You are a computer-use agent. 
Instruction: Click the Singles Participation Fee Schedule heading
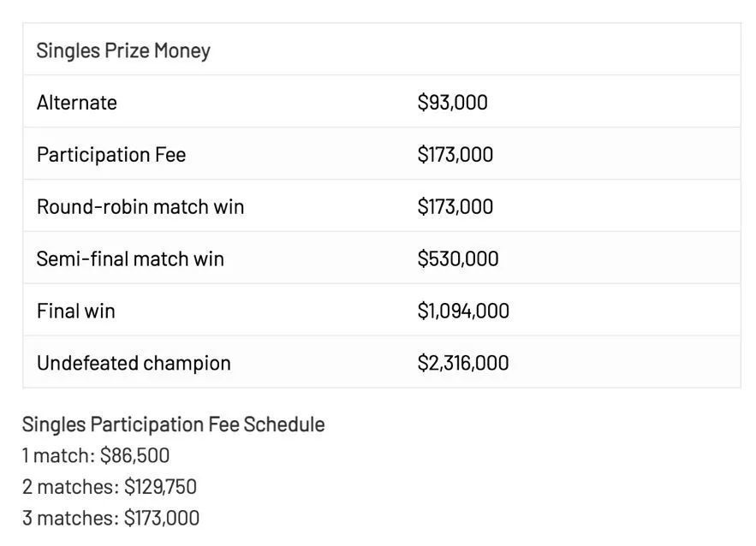pos(173,424)
